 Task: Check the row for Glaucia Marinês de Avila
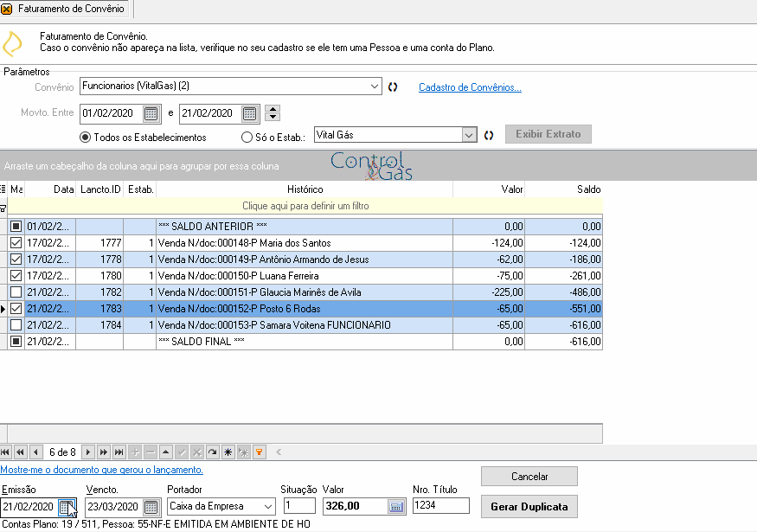16,292
